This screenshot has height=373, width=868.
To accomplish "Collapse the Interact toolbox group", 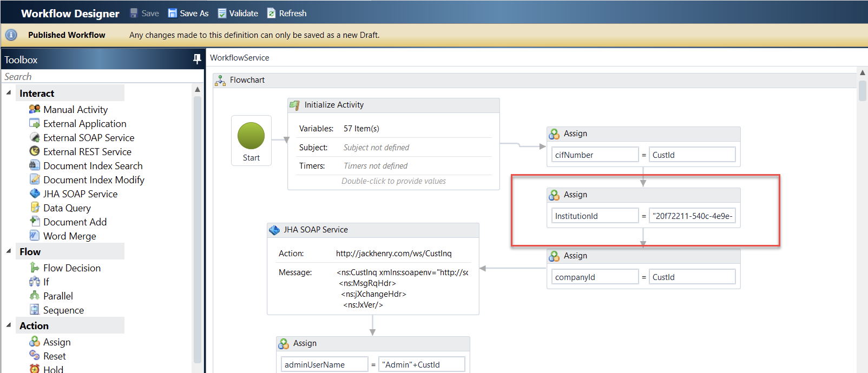I will click(x=9, y=93).
